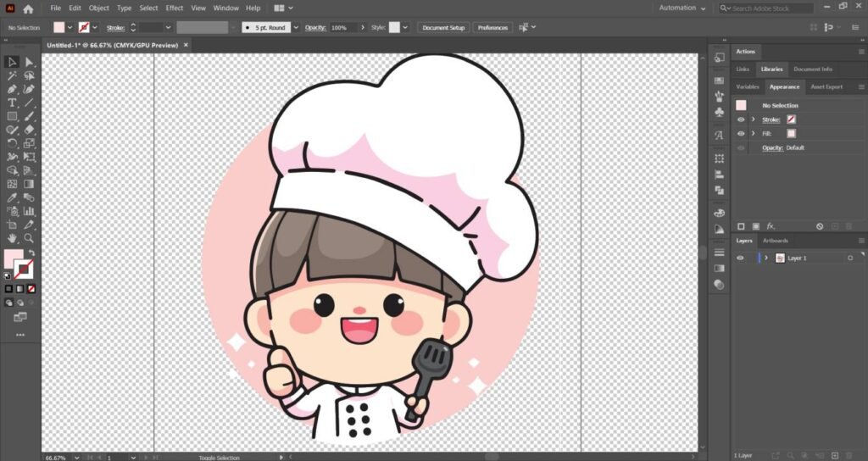Image resolution: width=868 pixels, height=461 pixels.
Task: Open stroke weight dropdown
Action: 168,28
